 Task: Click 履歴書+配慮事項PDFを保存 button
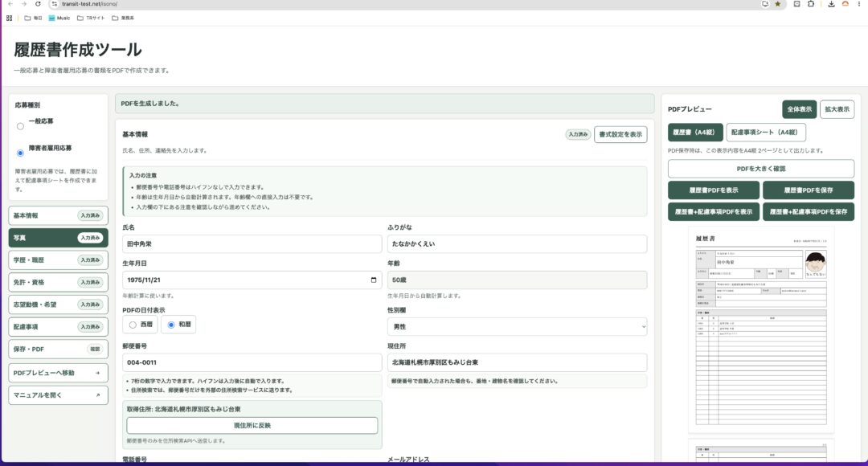pos(809,211)
